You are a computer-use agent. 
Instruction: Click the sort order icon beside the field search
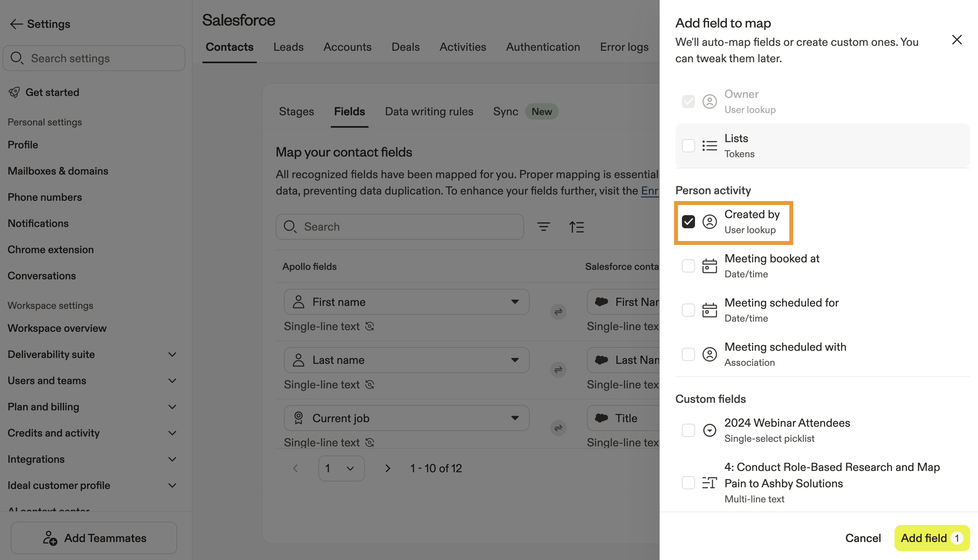tap(576, 227)
